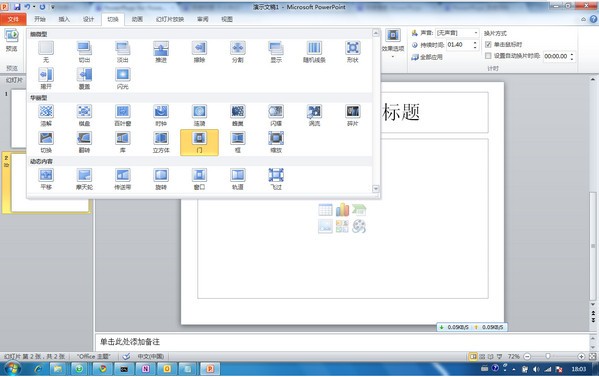Switch to Reading view button
Screen dimensions: 599x377
(491, 356)
